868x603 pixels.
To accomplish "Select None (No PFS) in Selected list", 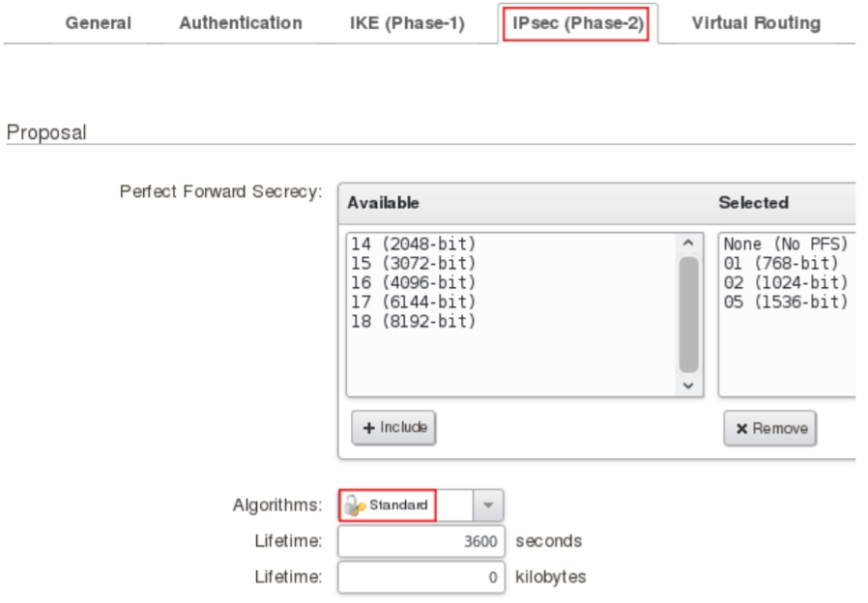I will [785, 244].
